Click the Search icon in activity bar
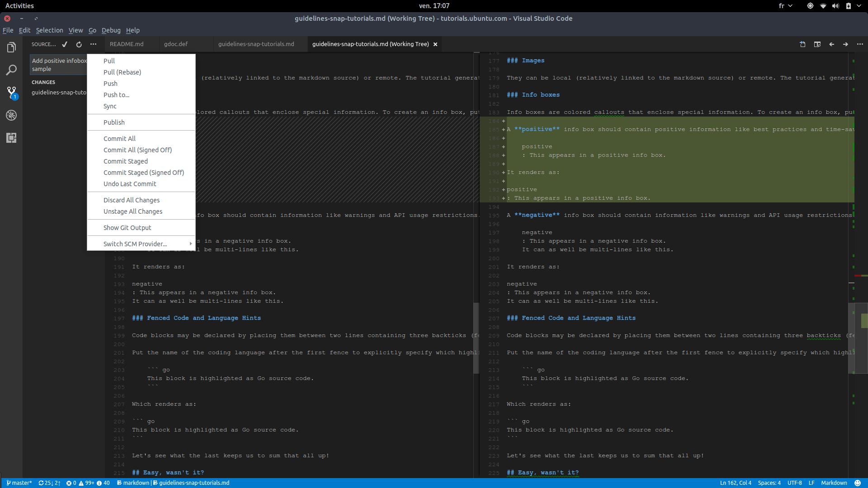 (x=11, y=70)
